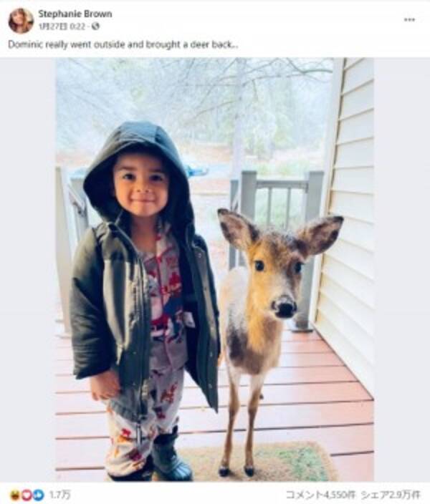The image size is (430, 504).
Task: Open the 1月27日 0:22 timestamp link
Action: [62, 26]
